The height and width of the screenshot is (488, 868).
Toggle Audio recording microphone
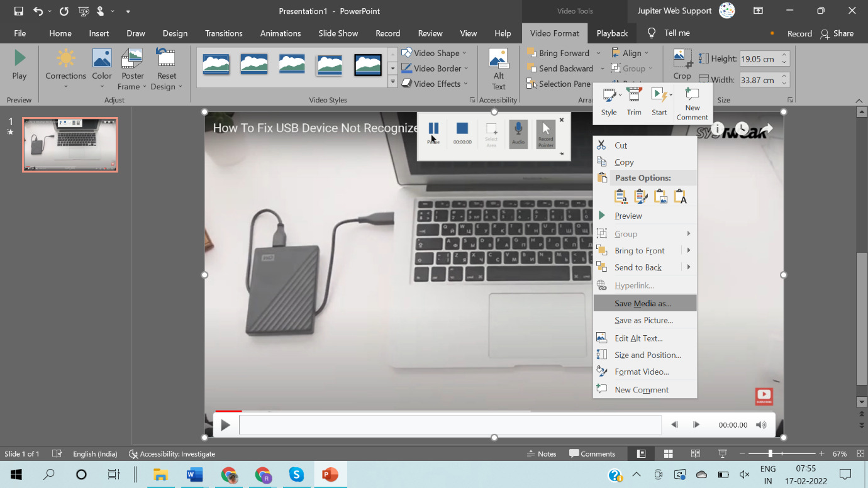518,134
